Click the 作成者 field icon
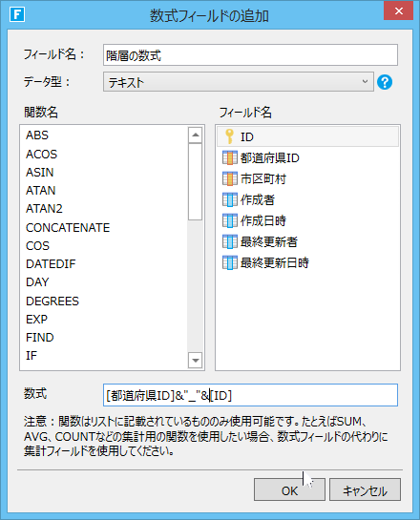The width and height of the screenshot is (420, 520). [230, 199]
